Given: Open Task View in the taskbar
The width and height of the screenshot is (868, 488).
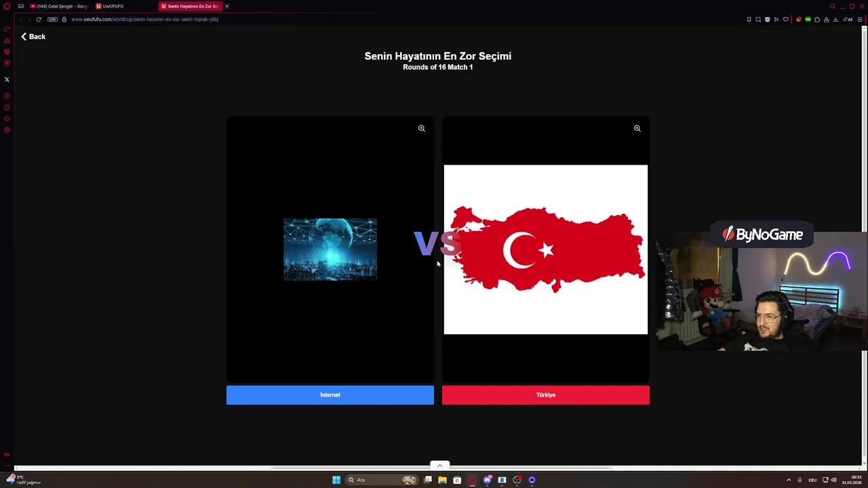Looking at the screenshot, I should [428, 480].
